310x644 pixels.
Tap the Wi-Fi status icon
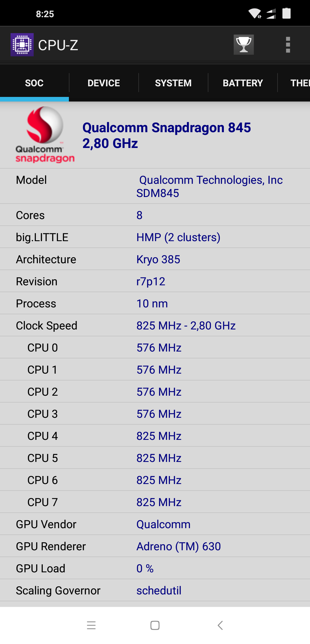pos(255,13)
